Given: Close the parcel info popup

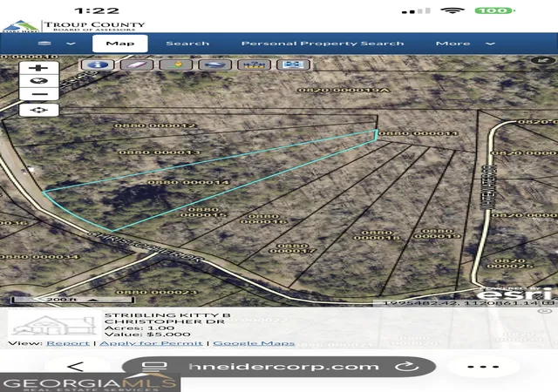Looking at the screenshot, I should (x=544, y=311).
